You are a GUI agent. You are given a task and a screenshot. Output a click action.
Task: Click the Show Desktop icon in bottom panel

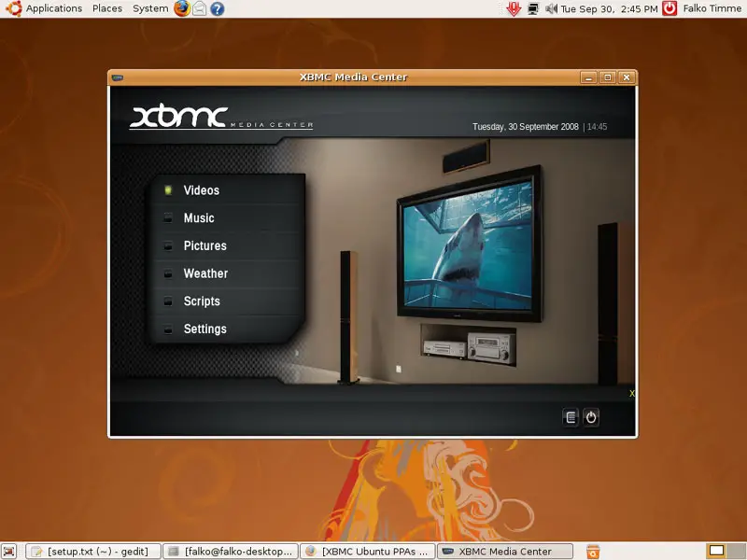(x=8, y=552)
